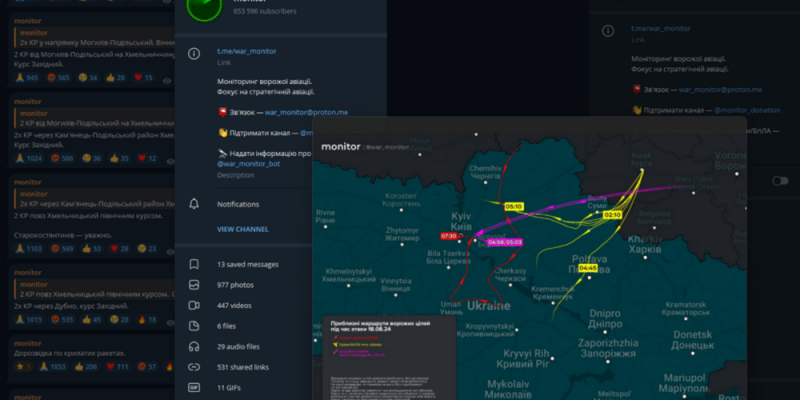800x400 pixels.
Task: Click the heart reaction showing 111
Action: [x=117, y=366]
